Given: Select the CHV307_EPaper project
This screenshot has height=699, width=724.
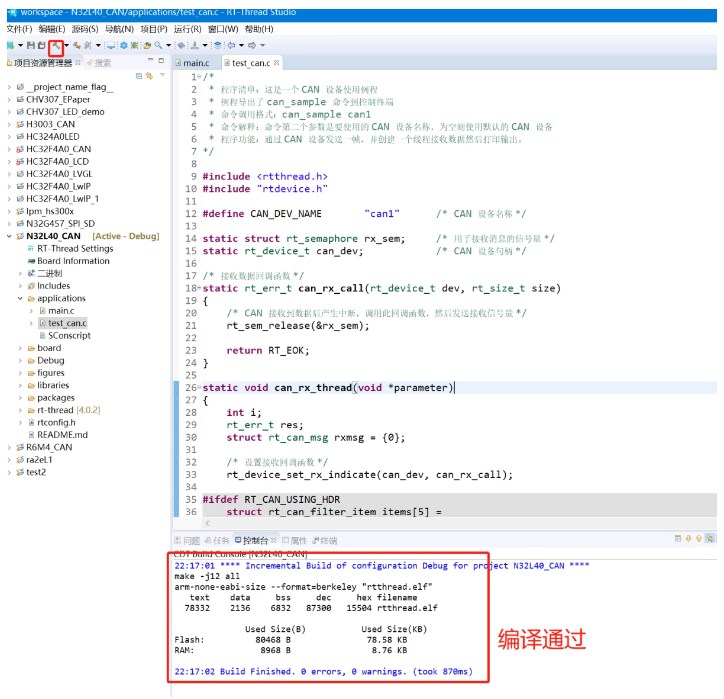Looking at the screenshot, I should (x=54, y=100).
